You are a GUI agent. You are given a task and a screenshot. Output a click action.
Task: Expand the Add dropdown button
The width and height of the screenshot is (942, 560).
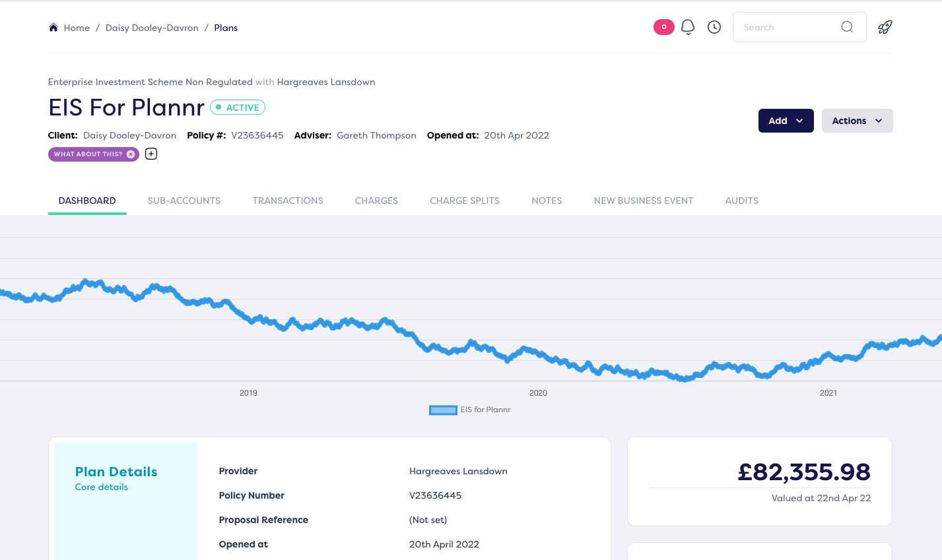tap(786, 121)
